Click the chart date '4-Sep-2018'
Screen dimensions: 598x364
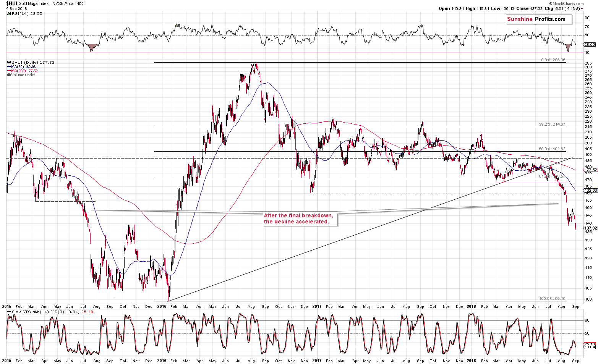point(16,8)
